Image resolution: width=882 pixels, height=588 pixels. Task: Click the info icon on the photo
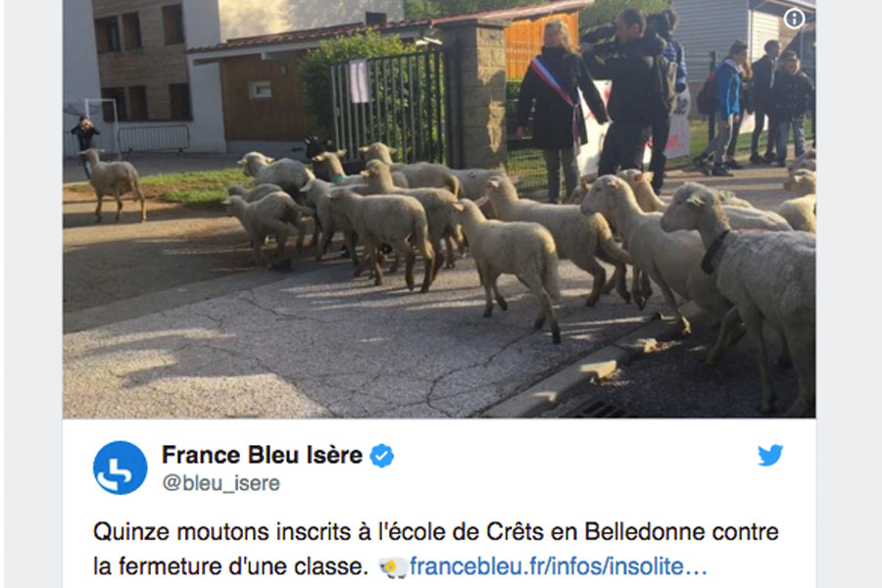pos(794,20)
